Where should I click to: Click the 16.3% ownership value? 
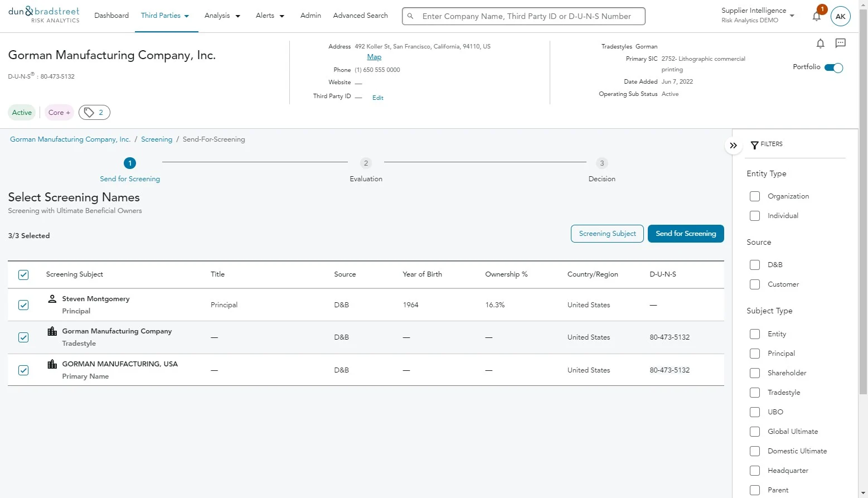click(x=495, y=305)
